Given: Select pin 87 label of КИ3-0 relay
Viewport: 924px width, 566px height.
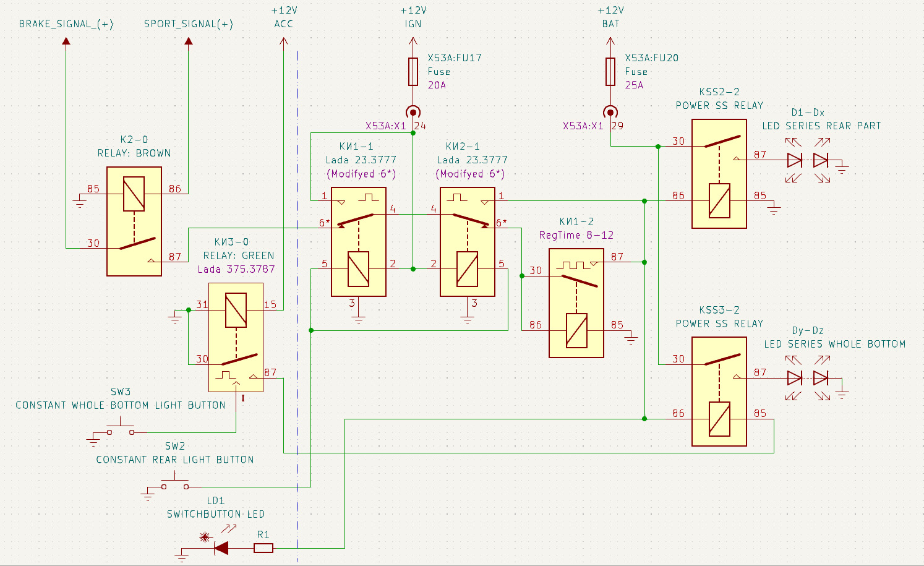Looking at the screenshot, I should (270, 372).
